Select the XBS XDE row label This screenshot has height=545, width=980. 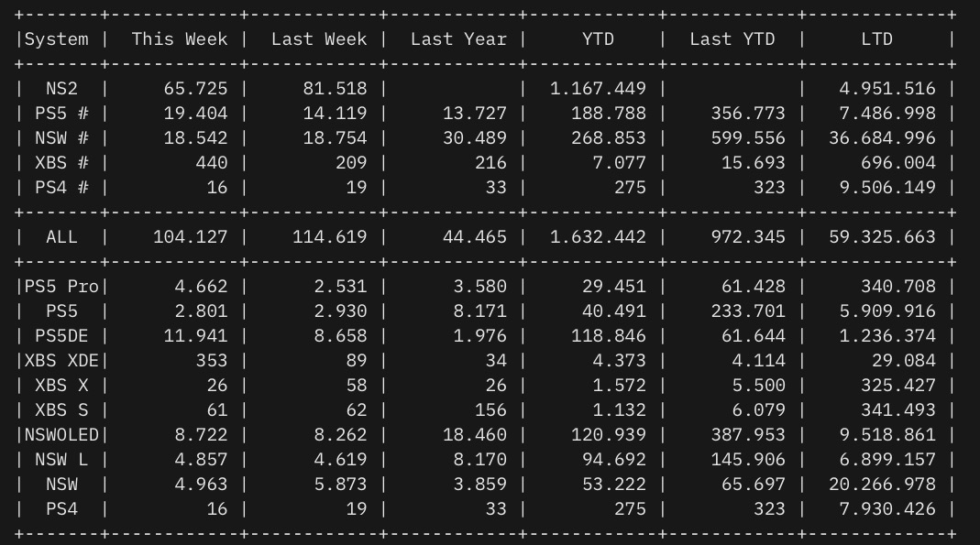point(61,361)
